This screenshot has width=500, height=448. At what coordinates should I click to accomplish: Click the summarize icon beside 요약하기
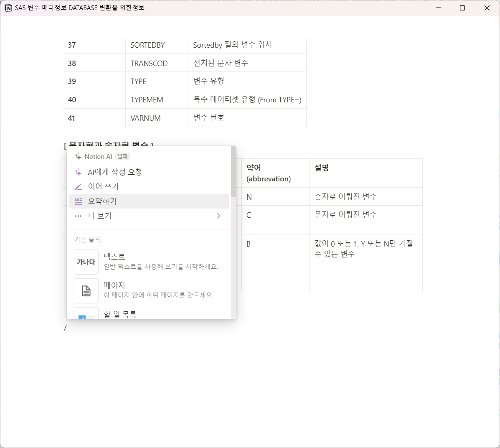pyautogui.click(x=78, y=201)
